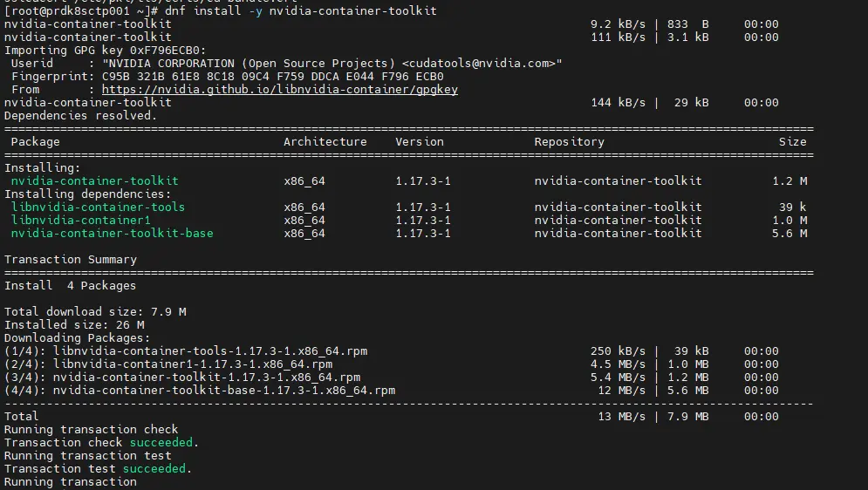Screen dimensions: 868x490
Task: Click 'Running transaction test' line
Action: 88,456
